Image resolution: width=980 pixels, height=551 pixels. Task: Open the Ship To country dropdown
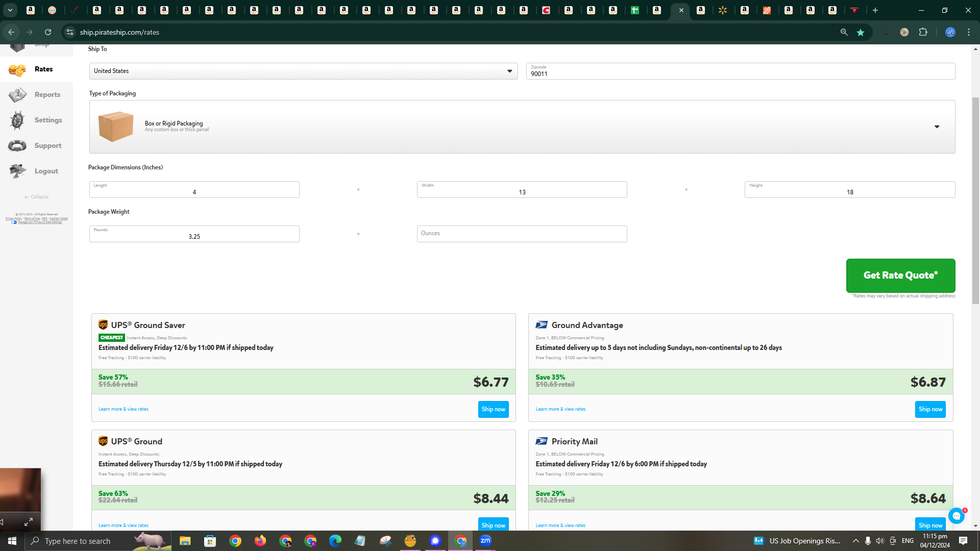(x=303, y=71)
